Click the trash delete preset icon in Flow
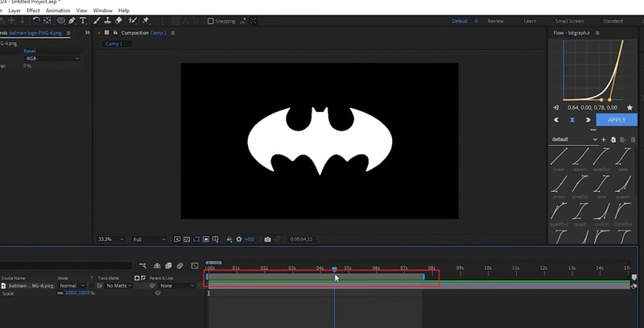Screen dimensions: 644x328 [633, 139]
